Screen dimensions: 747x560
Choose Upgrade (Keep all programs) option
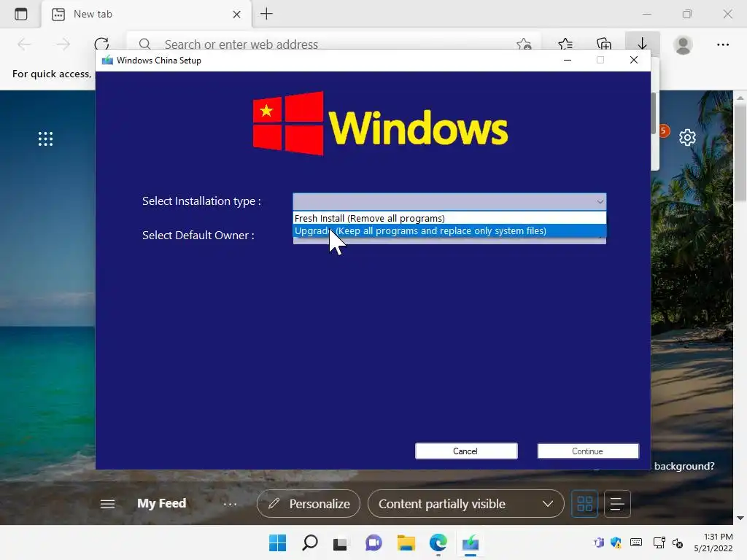click(449, 230)
